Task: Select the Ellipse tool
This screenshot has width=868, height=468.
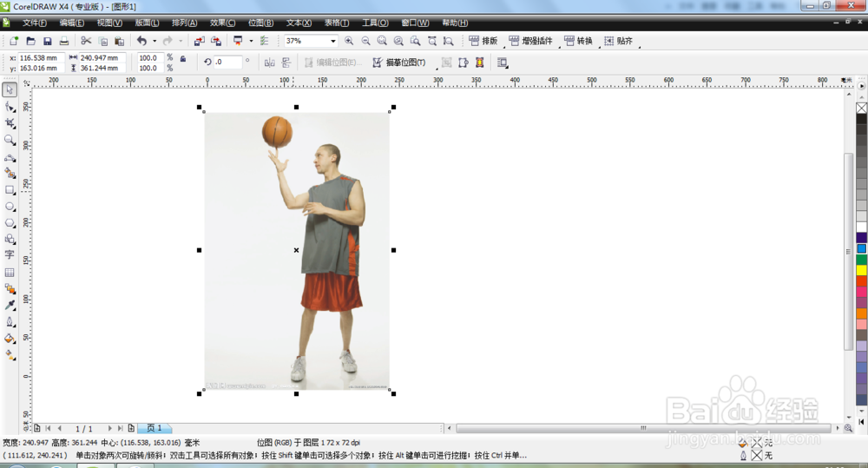Action: coord(10,207)
